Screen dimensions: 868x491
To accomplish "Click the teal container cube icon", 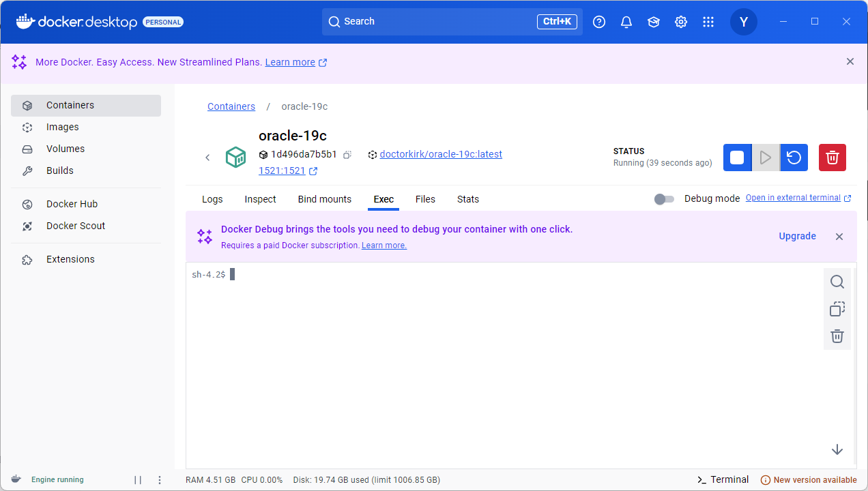I will pos(235,158).
